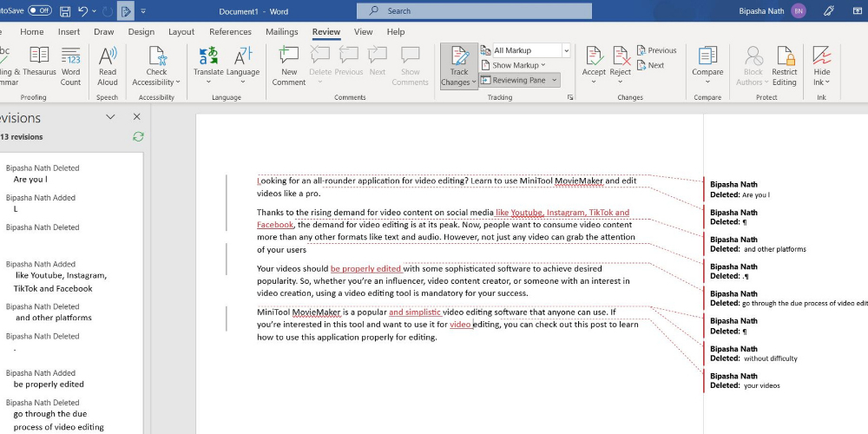Screen dimensions: 868x434
Task: Open the References tab
Action: pyautogui.click(x=230, y=32)
